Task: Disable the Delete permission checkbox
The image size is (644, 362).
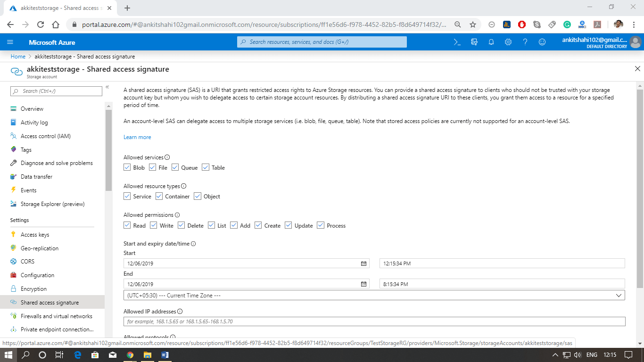Action: click(x=181, y=225)
